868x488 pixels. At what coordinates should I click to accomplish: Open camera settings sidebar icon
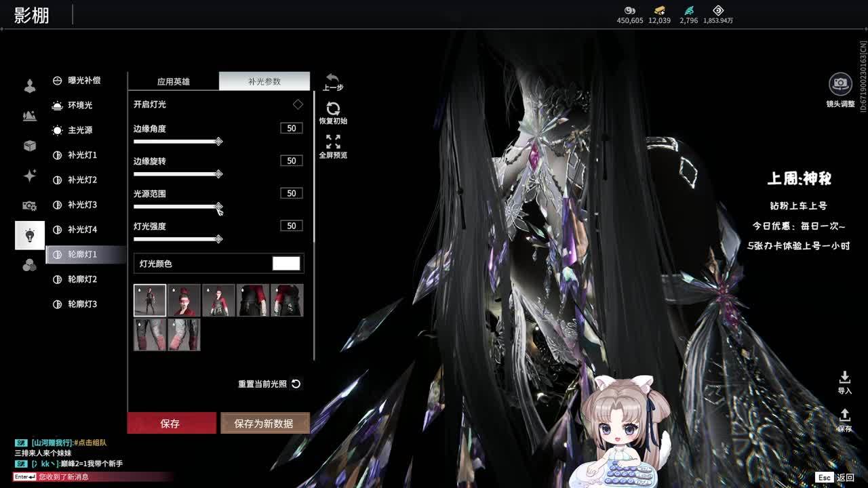click(30, 205)
